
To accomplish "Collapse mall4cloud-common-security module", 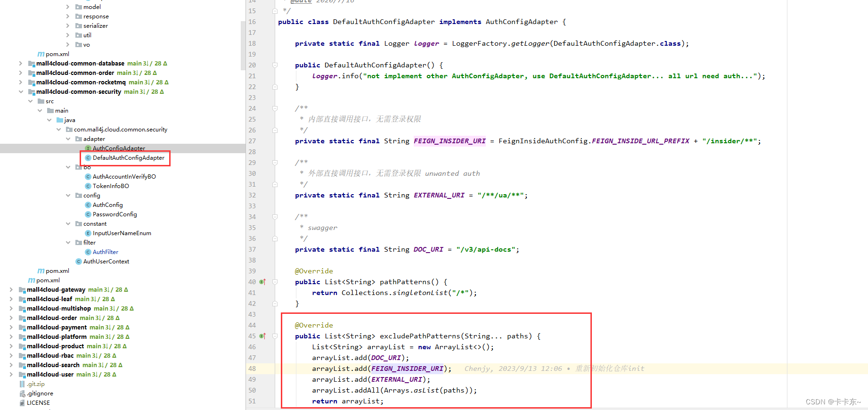I will tap(21, 92).
